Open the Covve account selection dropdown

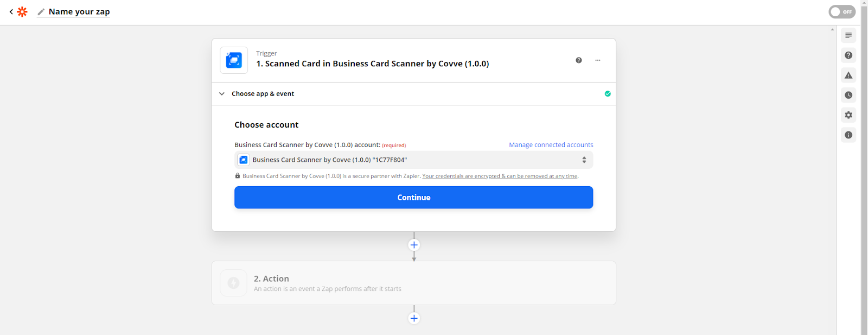click(413, 160)
